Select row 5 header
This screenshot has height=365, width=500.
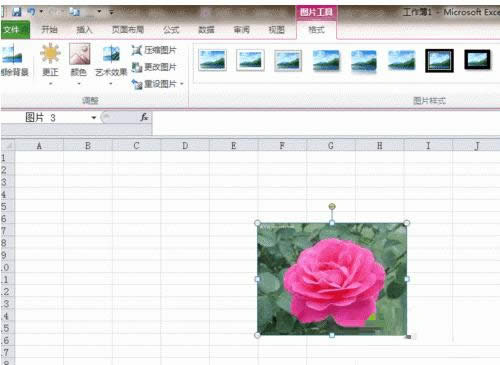click(x=7, y=206)
